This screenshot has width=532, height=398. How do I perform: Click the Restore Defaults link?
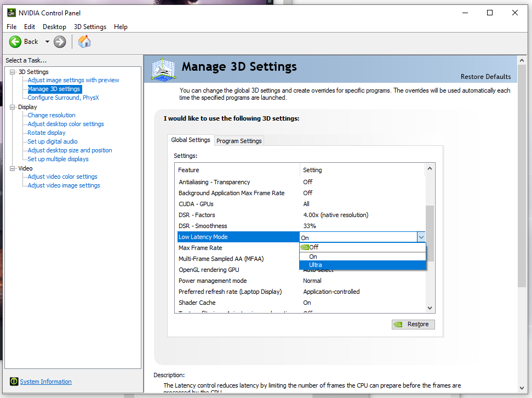[x=485, y=77]
